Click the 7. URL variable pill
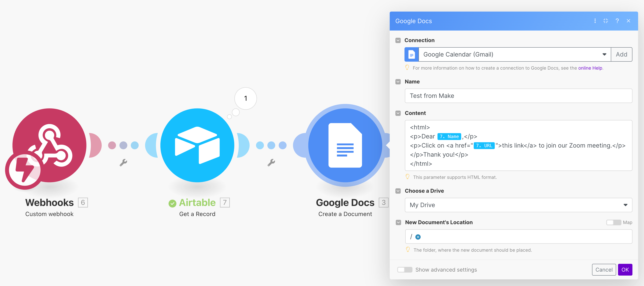The width and height of the screenshot is (644, 286). (484, 145)
